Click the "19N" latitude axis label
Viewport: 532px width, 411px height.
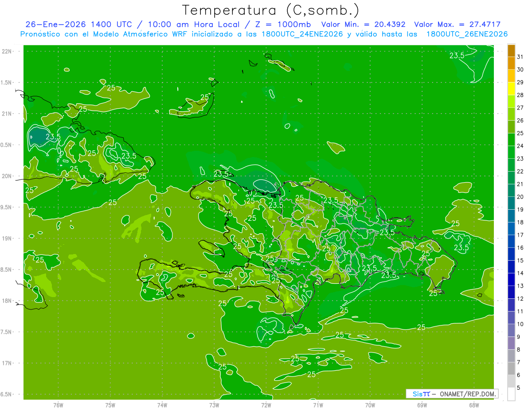pos(7,239)
